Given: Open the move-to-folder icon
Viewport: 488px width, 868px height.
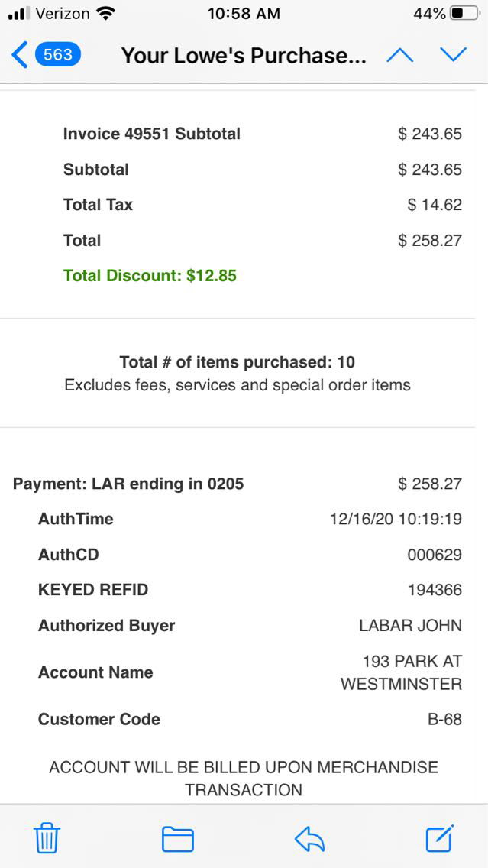Looking at the screenshot, I should click(x=177, y=839).
